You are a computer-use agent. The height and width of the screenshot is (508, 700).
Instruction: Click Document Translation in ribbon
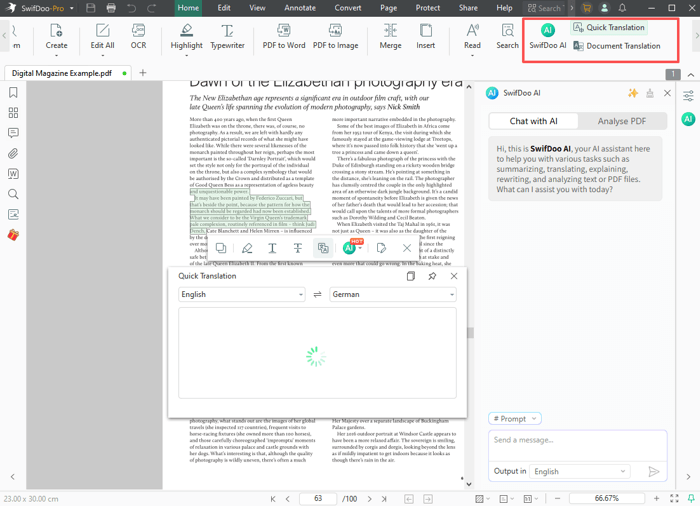(617, 46)
